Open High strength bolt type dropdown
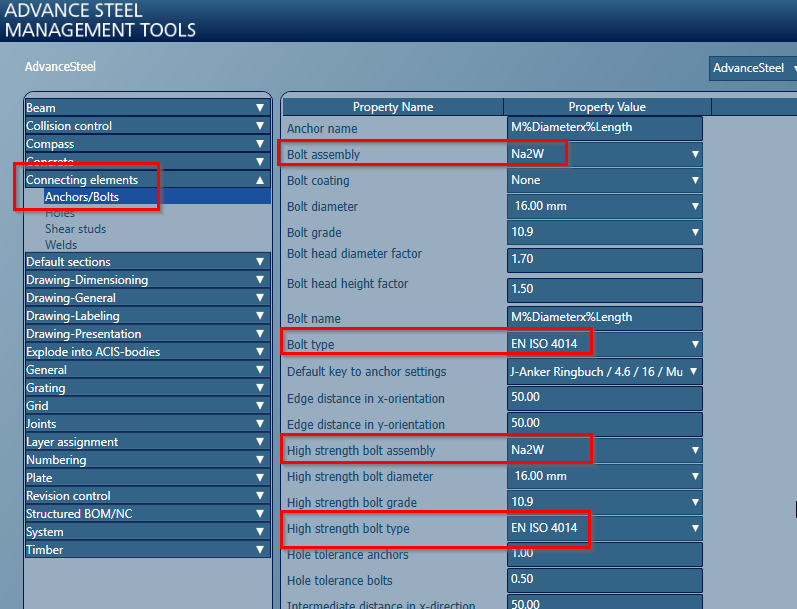 point(605,528)
